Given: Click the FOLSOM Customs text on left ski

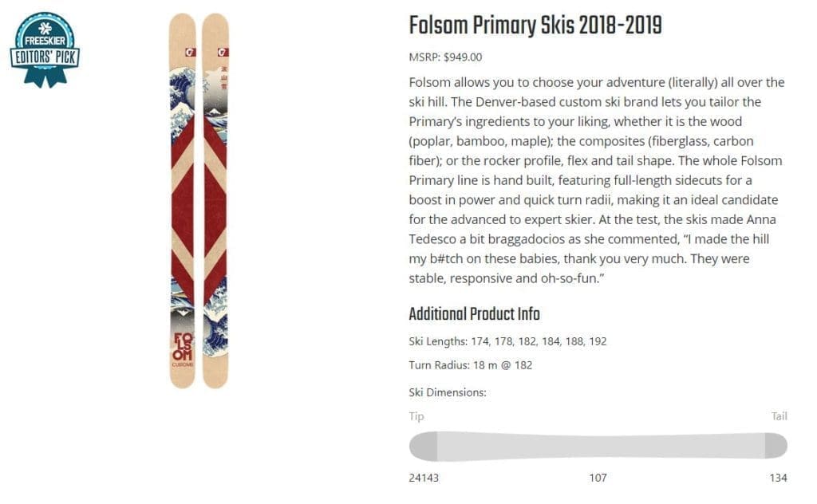Looking at the screenshot, I should pos(183,348).
